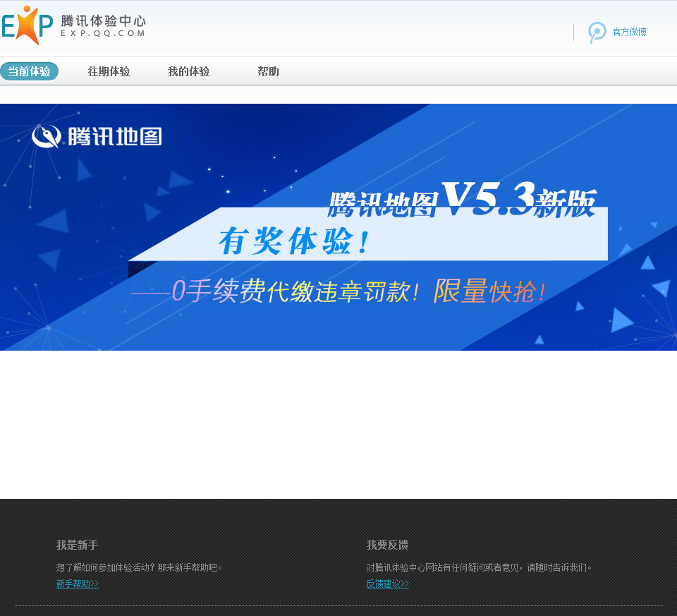Click the 对腾讯体验中心网站有任何疑问 description text
Screen dimensions: 677x616
[479, 567]
